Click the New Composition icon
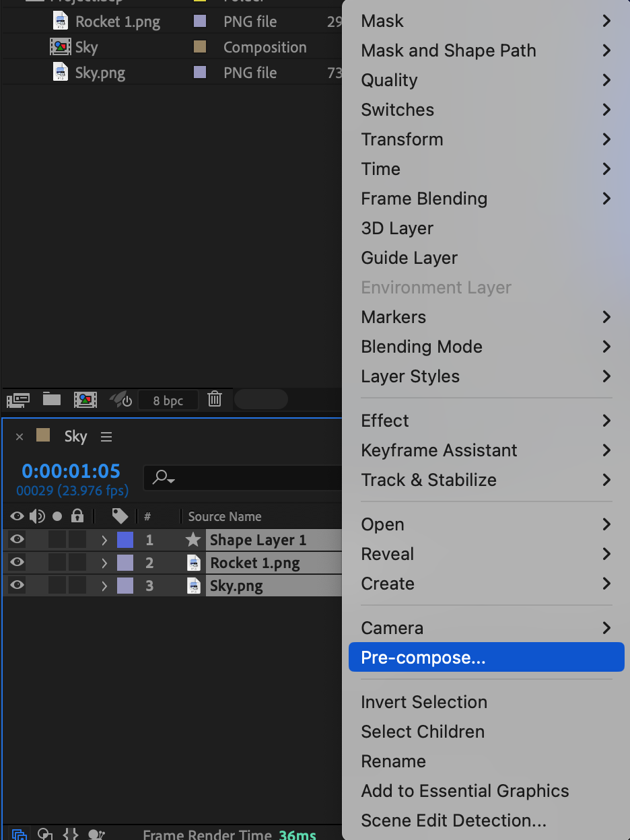The image size is (630, 840). [85, 400]
